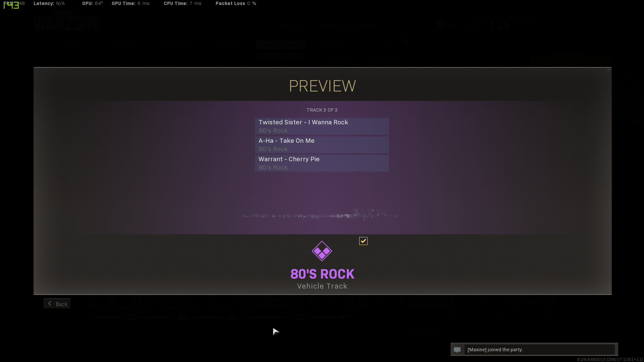644x362 pixels.
Task: Click the Maxine joined the party message
Action: pos(495,350)
